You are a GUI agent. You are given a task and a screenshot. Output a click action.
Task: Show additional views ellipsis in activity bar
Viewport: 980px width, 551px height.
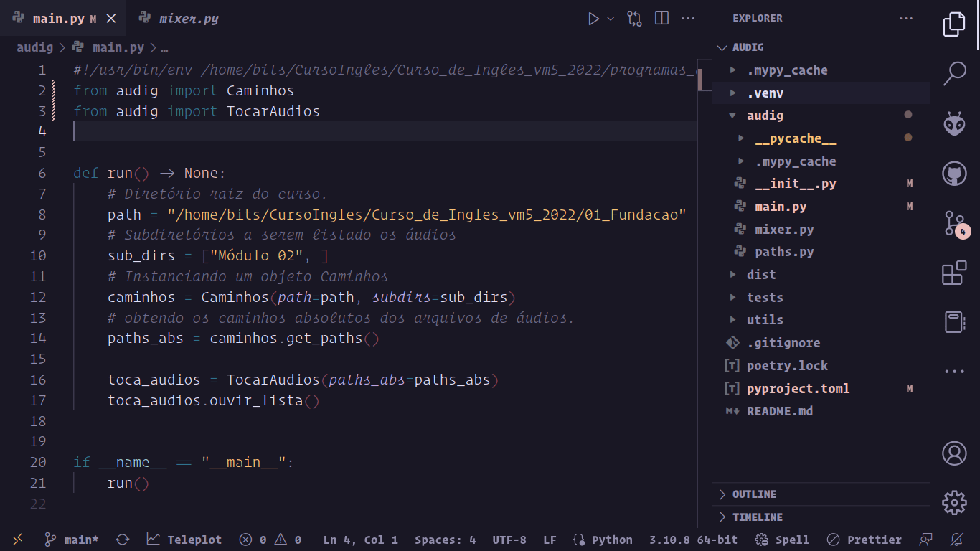(954, 372)
